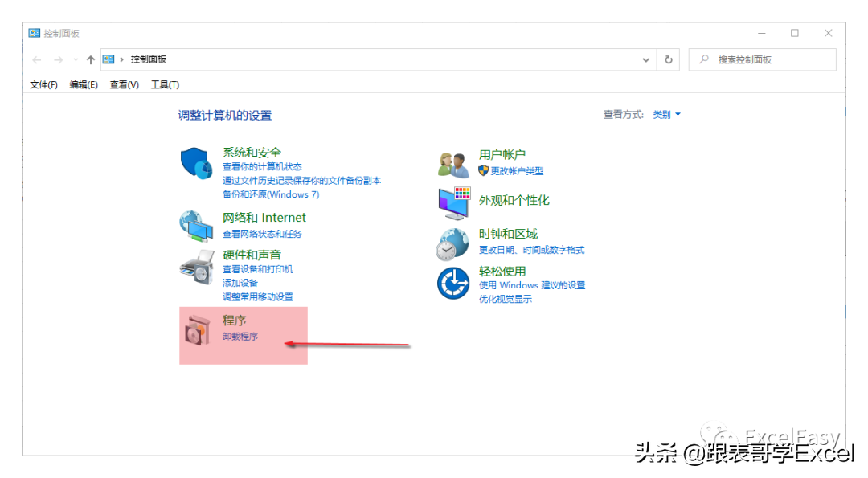Open the recent locations dropdown arrow
868x478 pixels.
tap(76, 59)
